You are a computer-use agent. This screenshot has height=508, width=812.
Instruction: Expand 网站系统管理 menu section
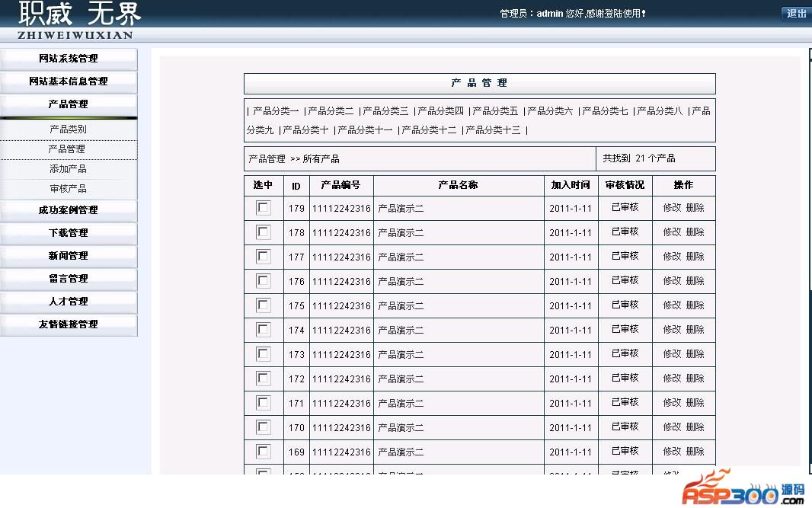(69, 59)
